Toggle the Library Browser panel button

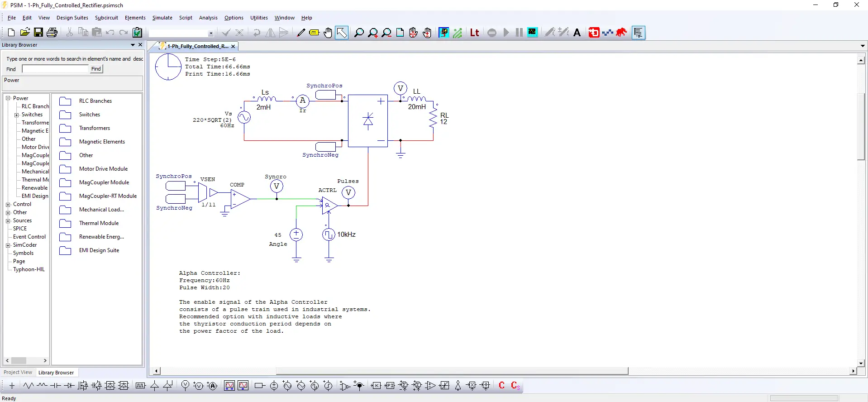(638, 33)
